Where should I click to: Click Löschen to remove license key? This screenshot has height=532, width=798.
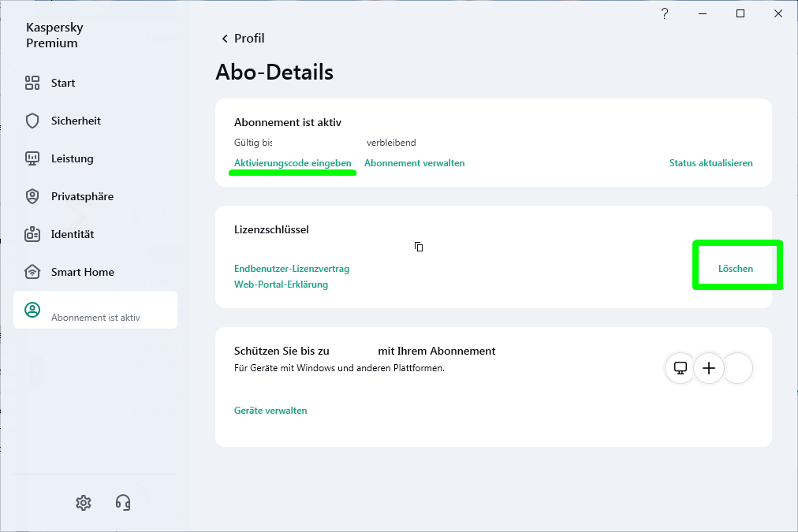point(735,269)
